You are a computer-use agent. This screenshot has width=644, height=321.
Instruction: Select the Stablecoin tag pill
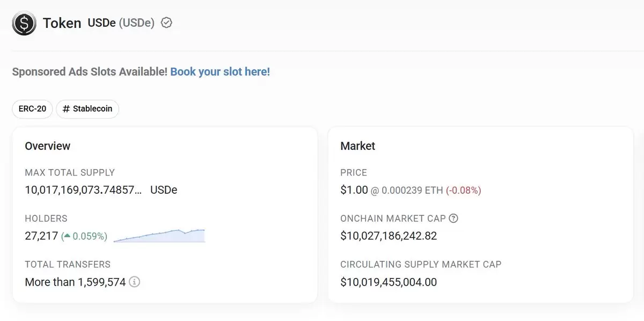[87, 109]
